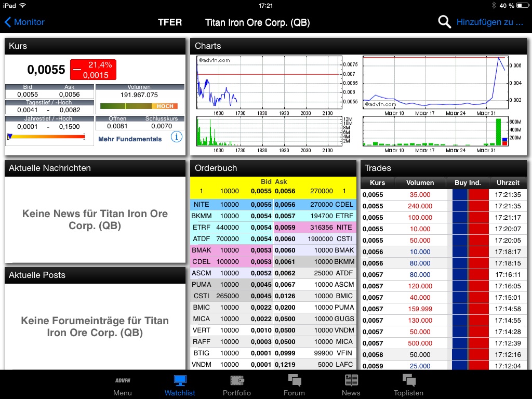
Task: Tap the Kurs column header in Trades
Action: 377,182
